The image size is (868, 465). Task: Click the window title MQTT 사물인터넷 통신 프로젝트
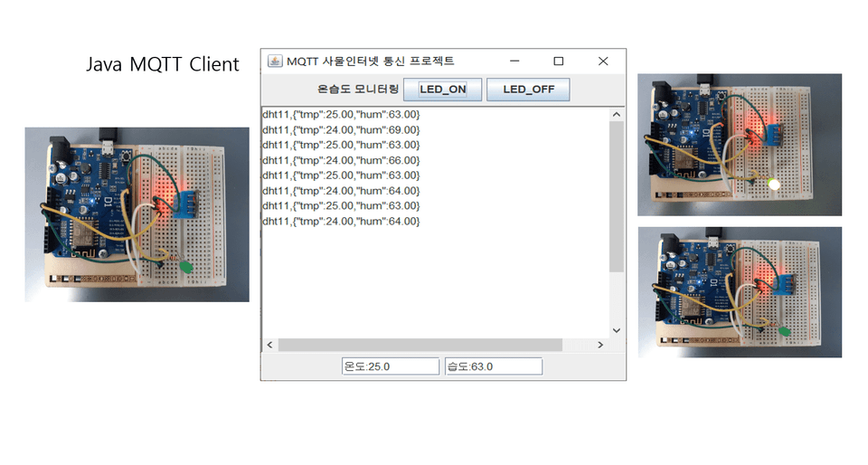tap(371, 61)
